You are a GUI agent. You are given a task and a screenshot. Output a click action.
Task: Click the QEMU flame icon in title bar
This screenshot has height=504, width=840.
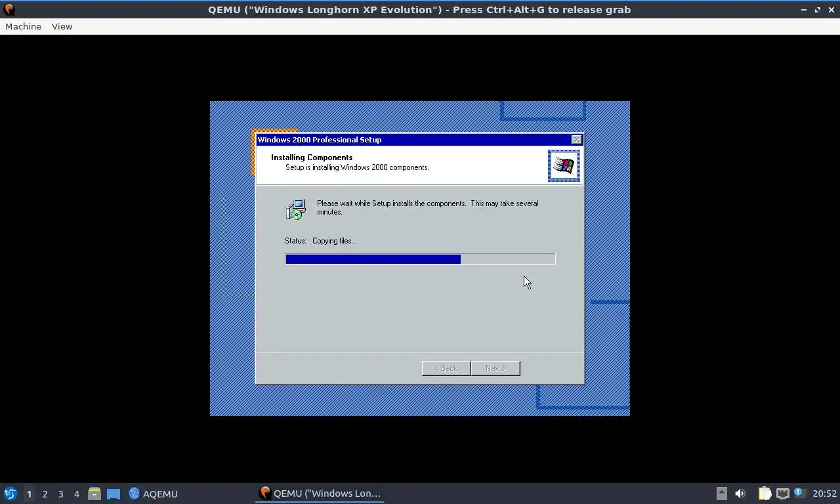pyautogui.click(x=9, y=10)
